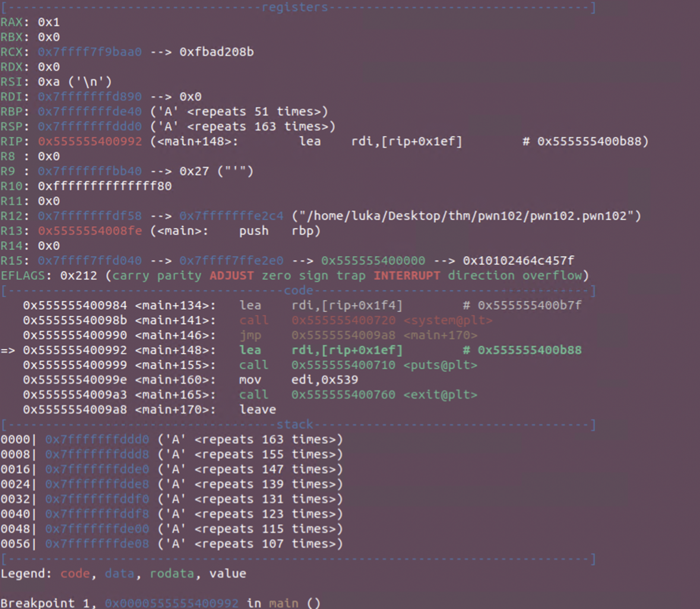Click the leave instruction at main+170
Screen dimensions: 700x609
(x=258, y=410)
